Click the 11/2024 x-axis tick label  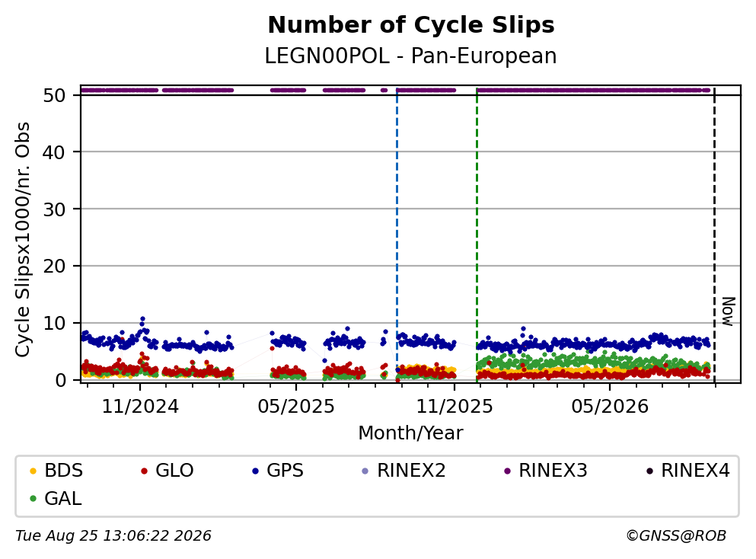pos(140,407)
